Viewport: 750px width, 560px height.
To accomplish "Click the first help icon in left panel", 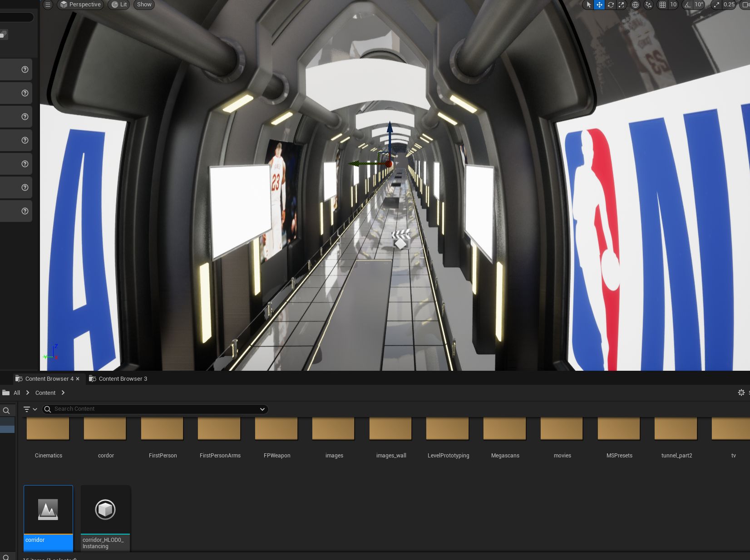I will [25, 69].
